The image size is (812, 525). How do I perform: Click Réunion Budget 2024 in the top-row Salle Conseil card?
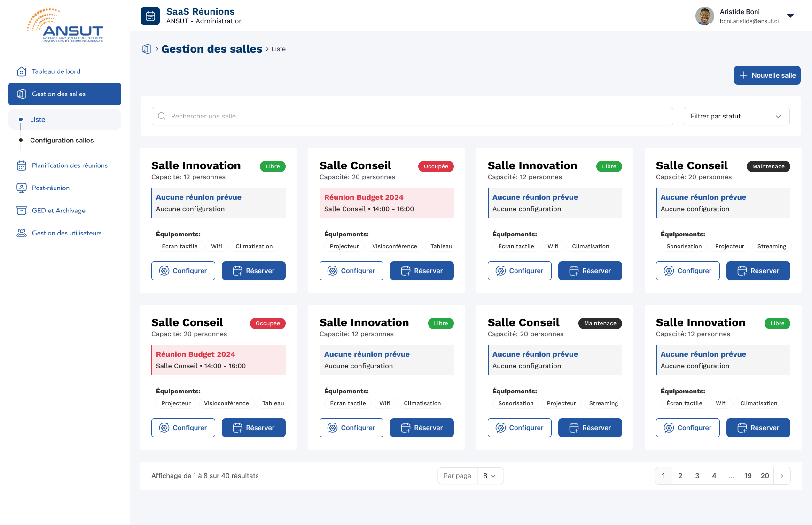pyautogui.click(x=364, y=197)
